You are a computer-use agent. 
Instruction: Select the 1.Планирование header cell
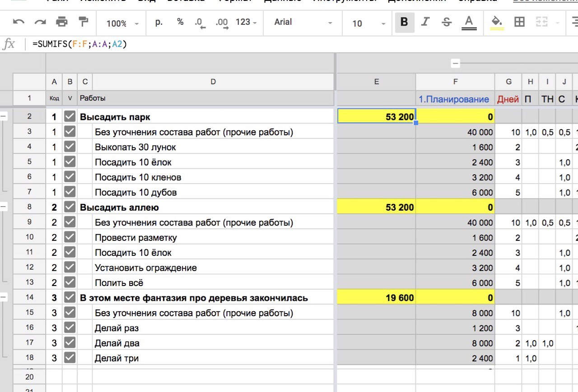[x=455, y=99]
